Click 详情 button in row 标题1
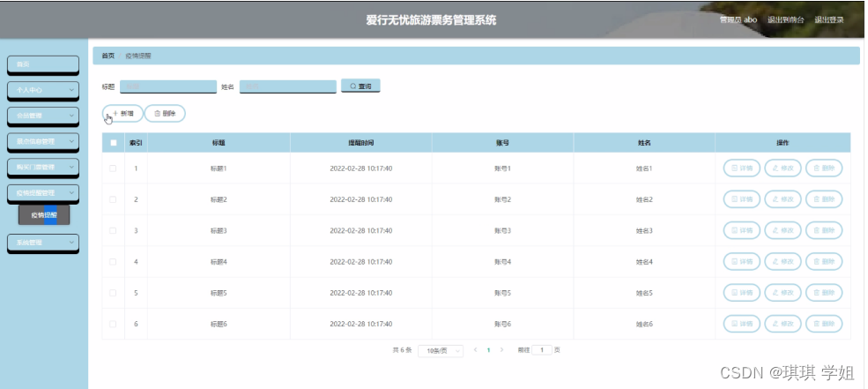 click(x=741, y=168)
